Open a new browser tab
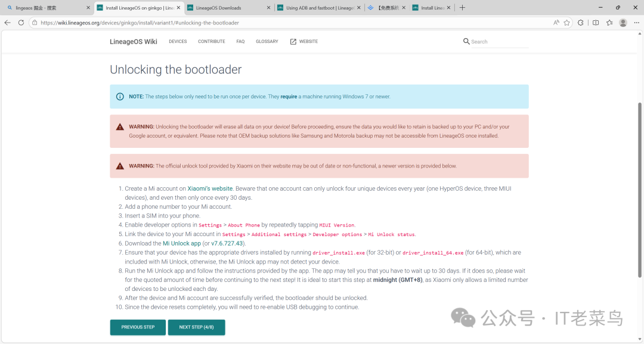This screenshot has height=344, width=644. [463, 7]
